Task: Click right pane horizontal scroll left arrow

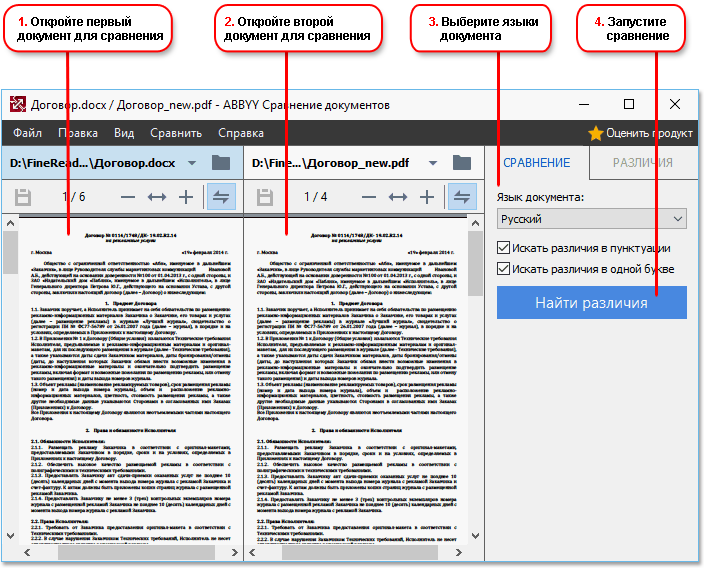Action: [x=252, y=552]
